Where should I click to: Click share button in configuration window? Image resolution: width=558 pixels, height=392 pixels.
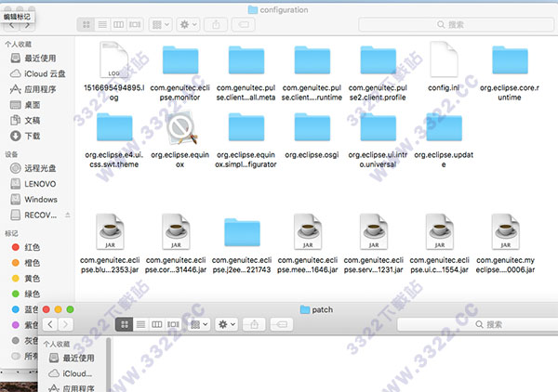[x=216, y=24]
